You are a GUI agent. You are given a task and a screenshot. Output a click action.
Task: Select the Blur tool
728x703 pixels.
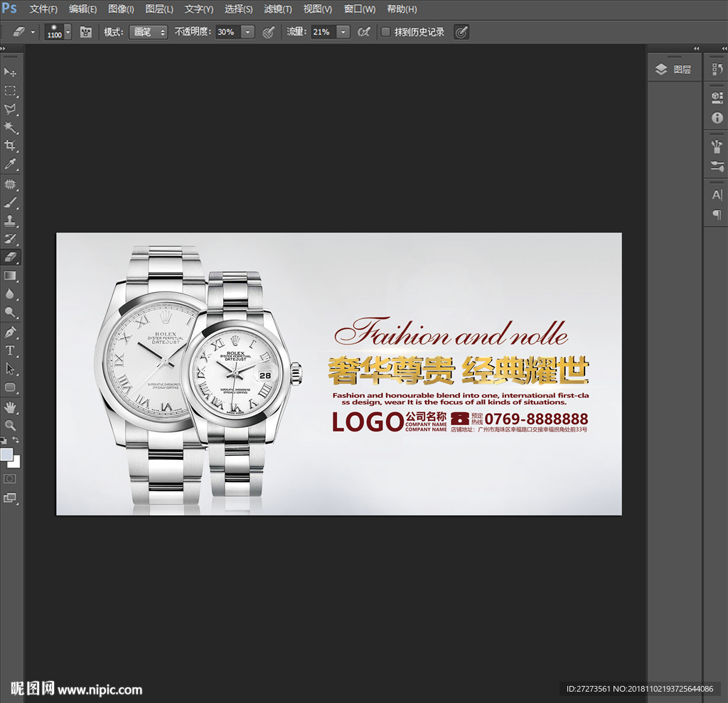pos(10,294)
